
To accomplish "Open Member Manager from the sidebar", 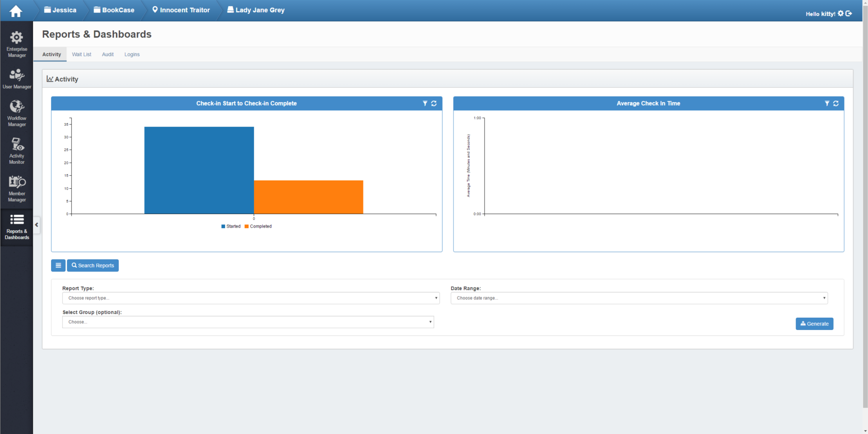I will pos(17,189).
